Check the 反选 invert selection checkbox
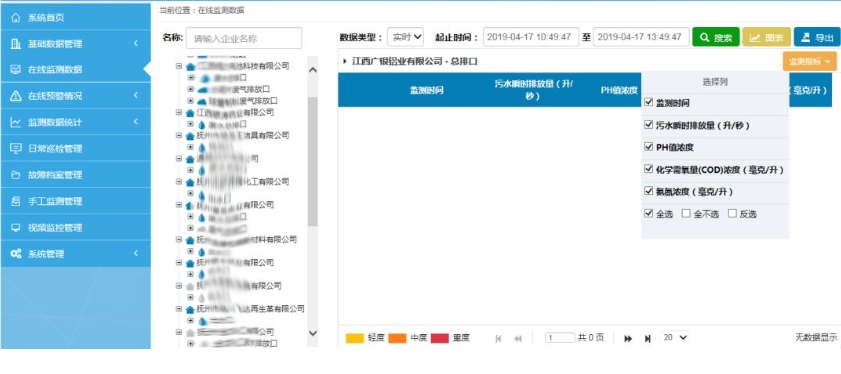This screenshot has width=841, height=374. click(732, 213)
